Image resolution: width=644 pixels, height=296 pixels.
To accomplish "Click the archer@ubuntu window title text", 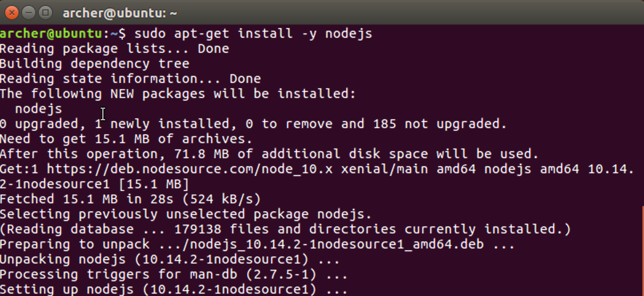I will coord(120,13).
